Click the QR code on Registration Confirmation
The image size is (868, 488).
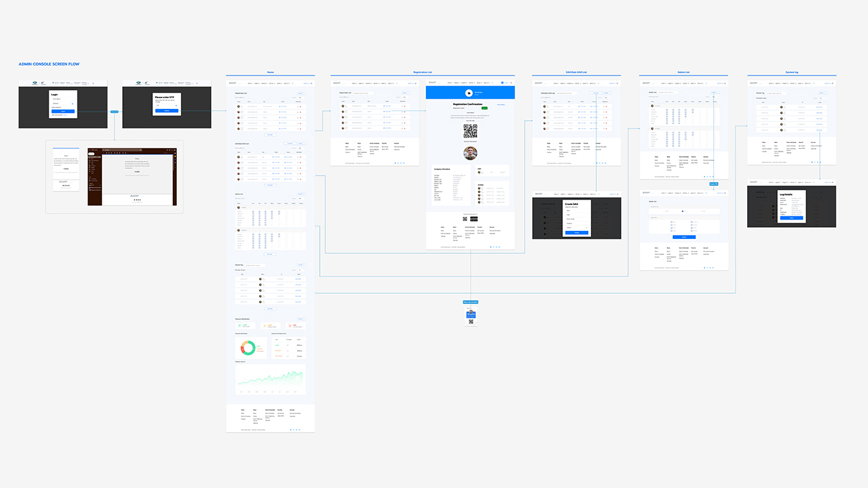pyautogui.click(x=470, y=131)
